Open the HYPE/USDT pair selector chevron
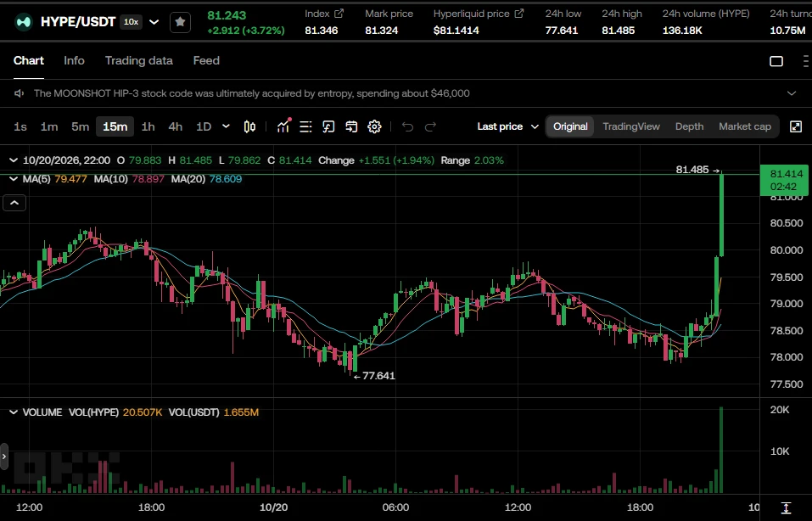 point(154,22)
